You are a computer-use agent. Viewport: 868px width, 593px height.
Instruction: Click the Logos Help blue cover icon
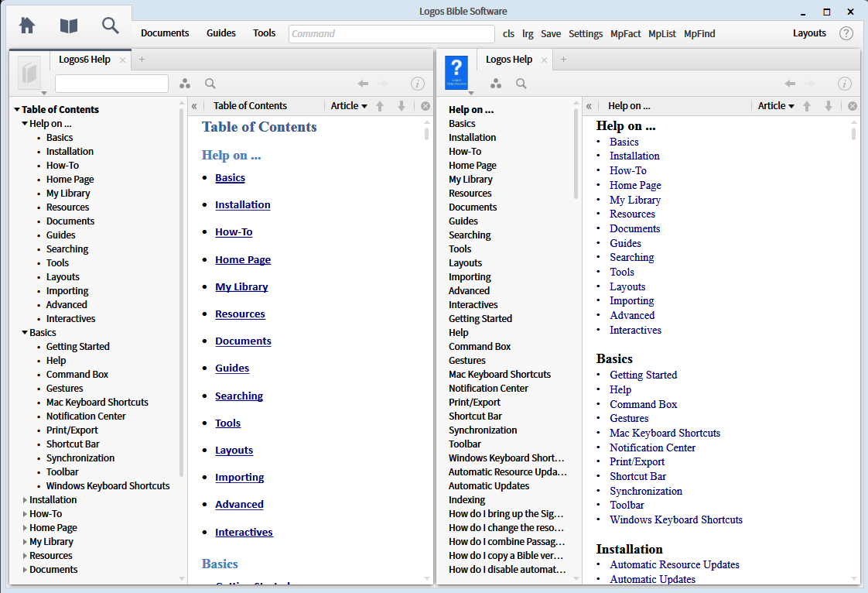coord(456,73)
